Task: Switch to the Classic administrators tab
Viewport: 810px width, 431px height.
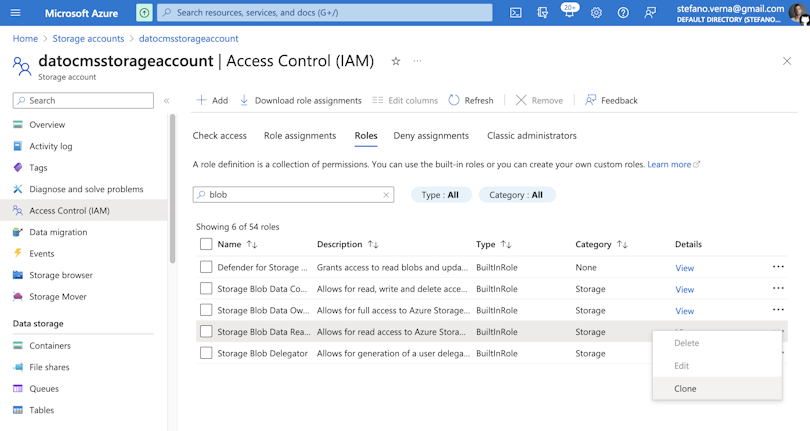Action: 532,135
